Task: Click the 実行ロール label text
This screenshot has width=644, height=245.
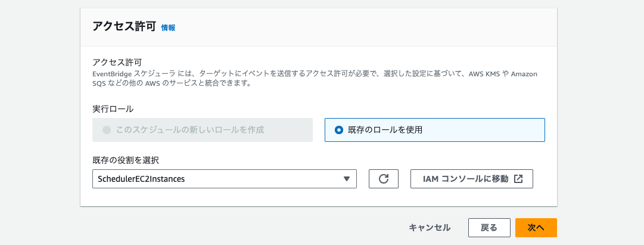Action: coord(113,109)
